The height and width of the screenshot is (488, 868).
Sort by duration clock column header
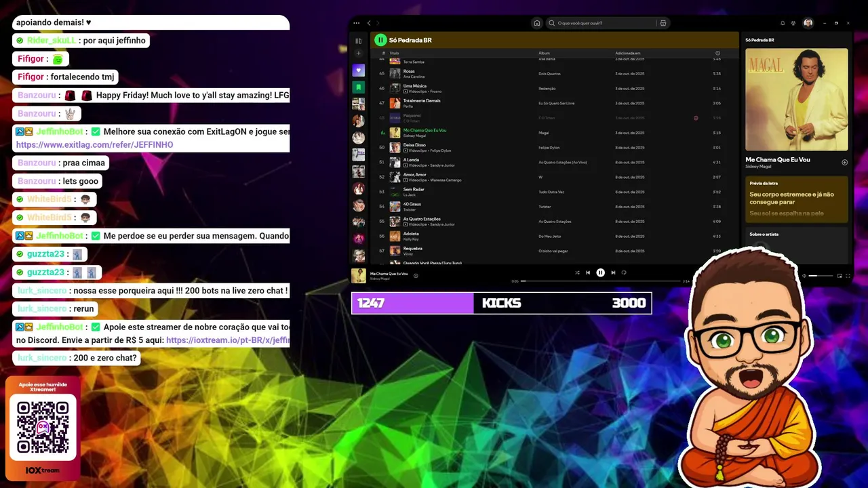click(x=717, y=53)
